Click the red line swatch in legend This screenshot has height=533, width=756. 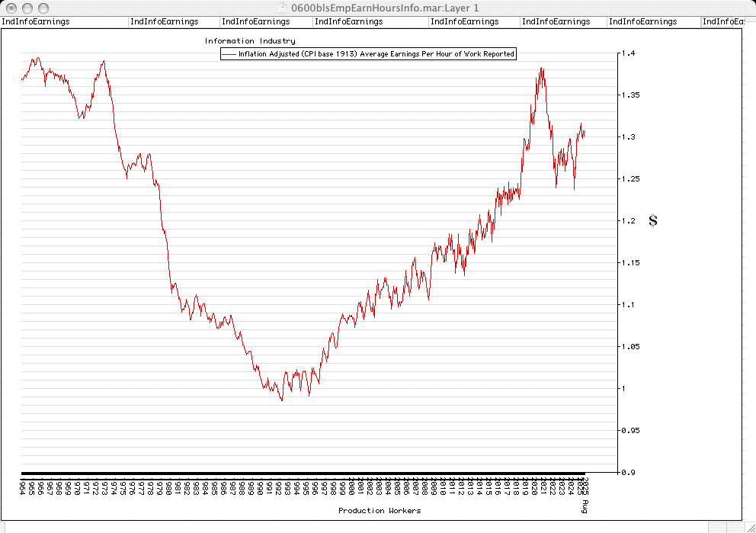click(229, 54)
